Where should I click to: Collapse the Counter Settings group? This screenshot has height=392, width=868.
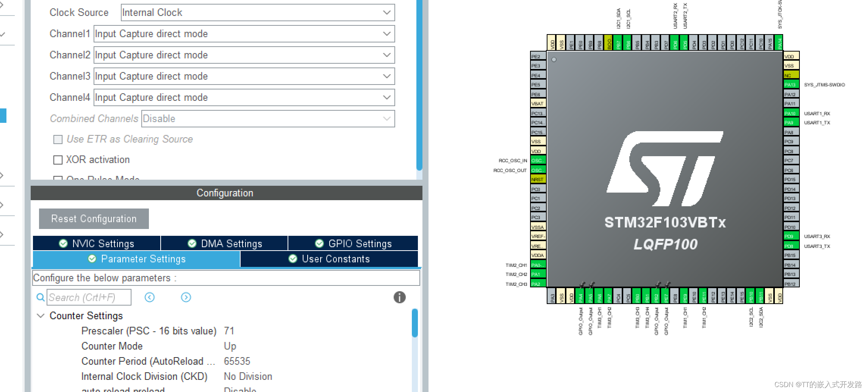[41, 316]
